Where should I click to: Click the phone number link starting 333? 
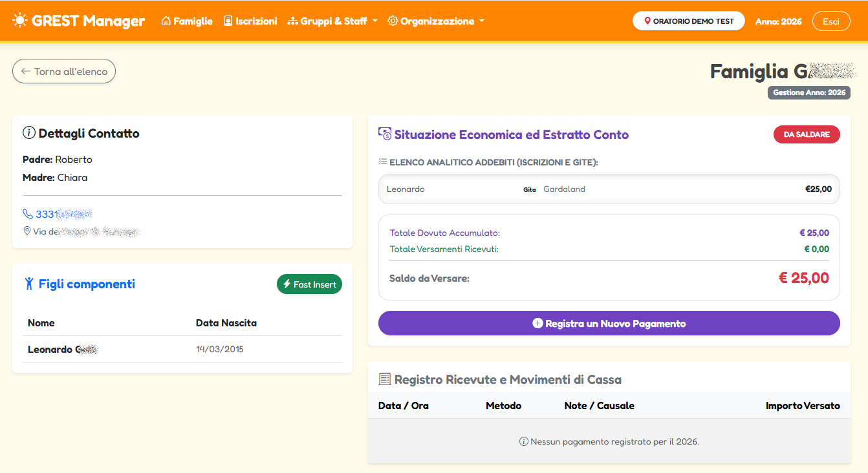(x=63, y=214)
